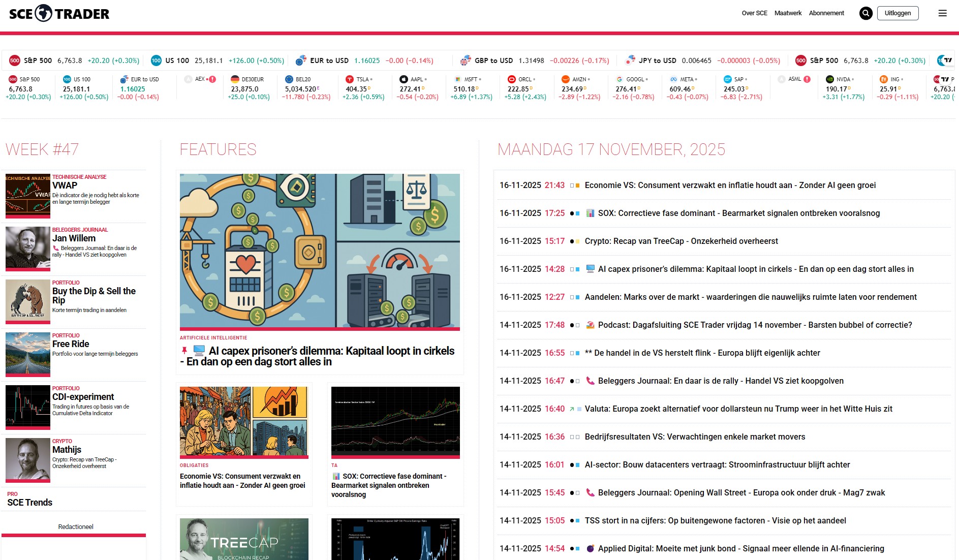Click the TSLA ticker logo
This screenshot has width=959, height=560.
pyautogui.click(x=350, y=79)
